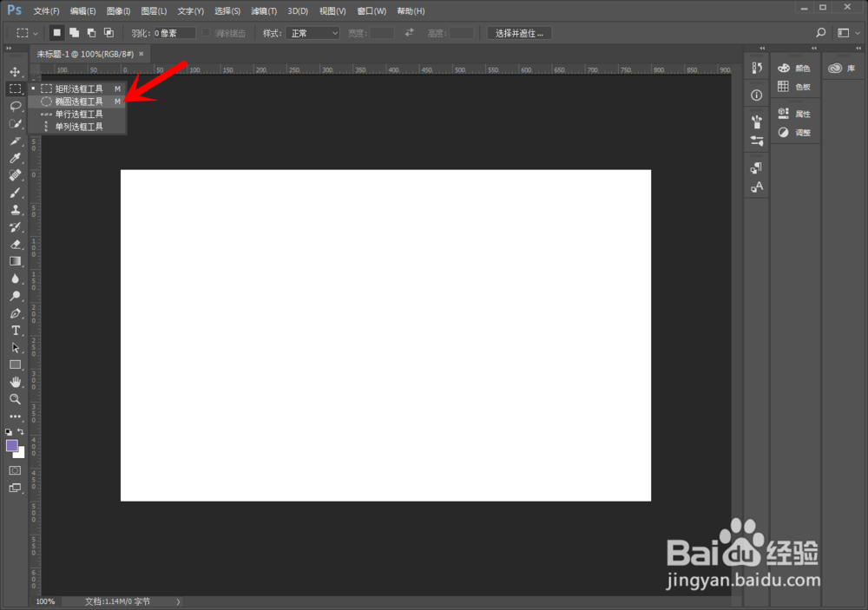Open the 库 panel
The width and height of the screenshot is (868, 610).
click(x=843, y=68)
